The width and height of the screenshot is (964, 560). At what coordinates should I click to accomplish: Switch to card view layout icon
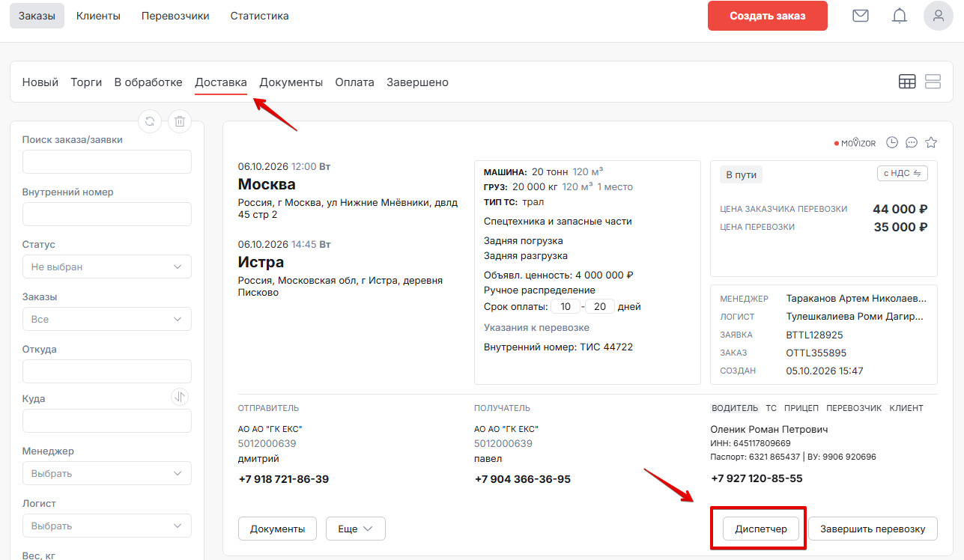click(x=933, y=82)
